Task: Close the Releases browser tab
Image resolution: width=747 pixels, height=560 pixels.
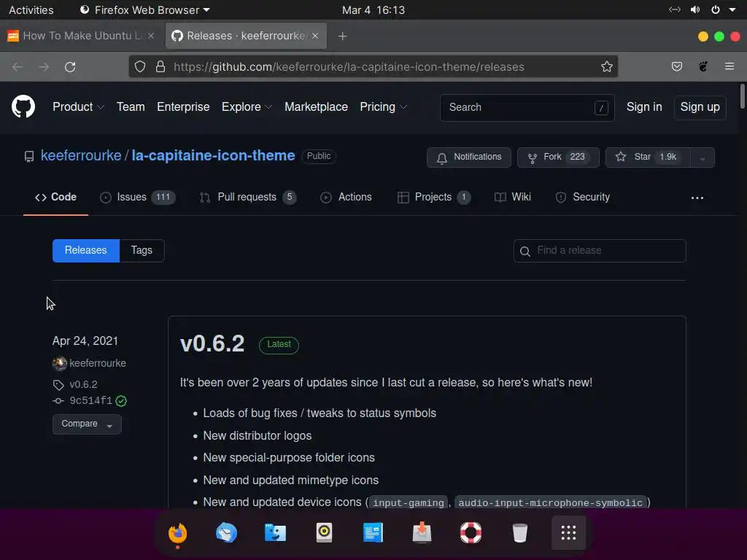Action: (x=315, y=36)
